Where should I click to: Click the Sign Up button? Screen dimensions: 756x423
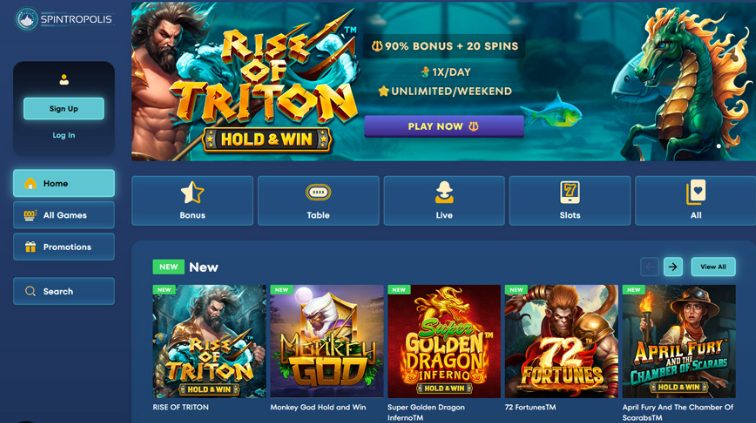click(64, 109)
